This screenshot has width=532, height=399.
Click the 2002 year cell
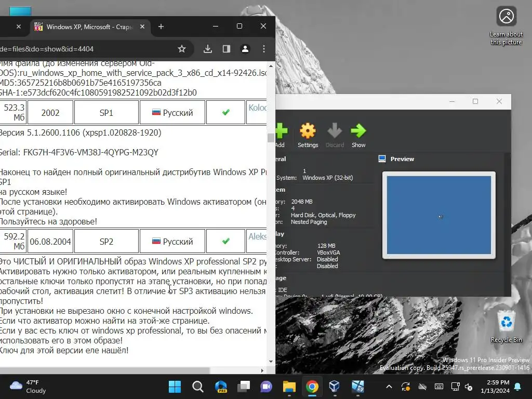click(x=50, y=112)
